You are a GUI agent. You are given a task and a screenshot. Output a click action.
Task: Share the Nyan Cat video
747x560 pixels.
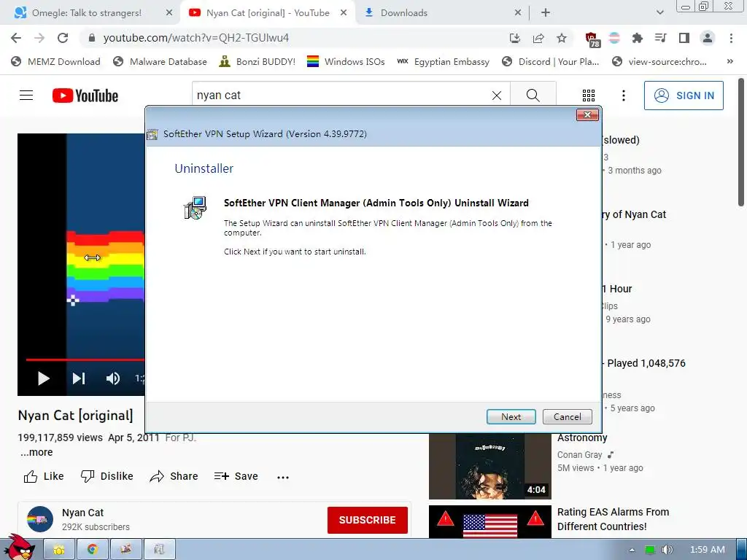pyautogui.click(x=174, y=476)
